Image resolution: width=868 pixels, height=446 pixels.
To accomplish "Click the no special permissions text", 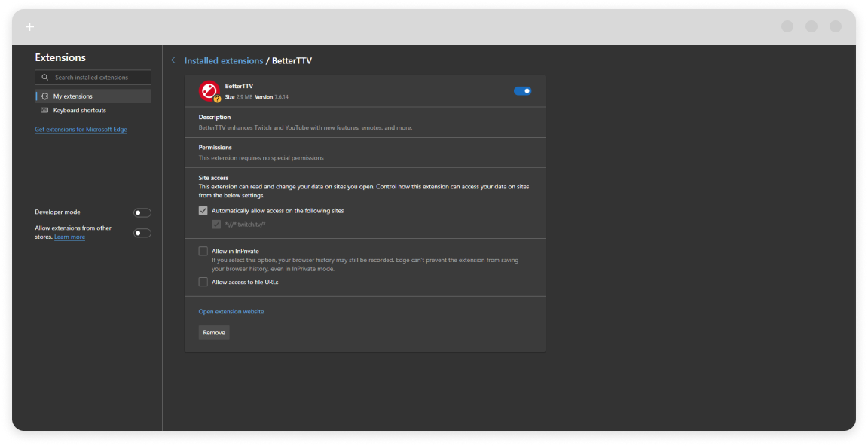I will point(261,157).
